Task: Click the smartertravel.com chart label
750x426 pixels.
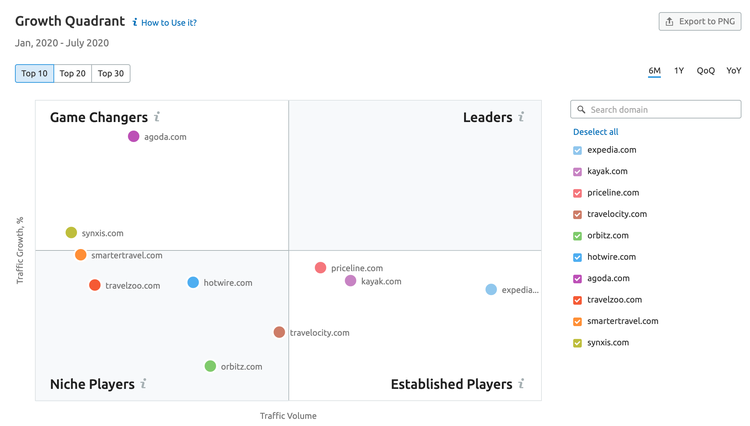Action: pyautogui.click(x=127, y=255)
